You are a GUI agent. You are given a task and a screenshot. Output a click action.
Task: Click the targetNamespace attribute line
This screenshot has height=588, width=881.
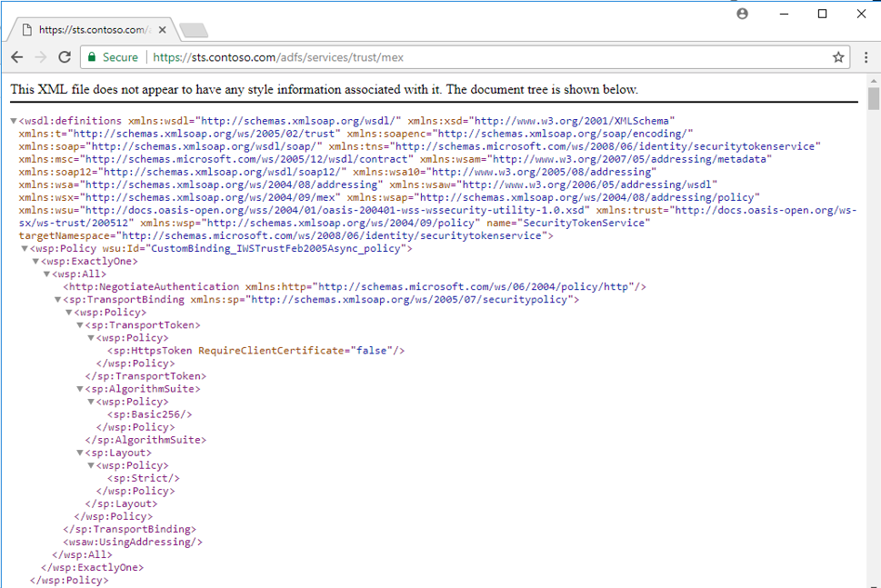pos(286,236)
